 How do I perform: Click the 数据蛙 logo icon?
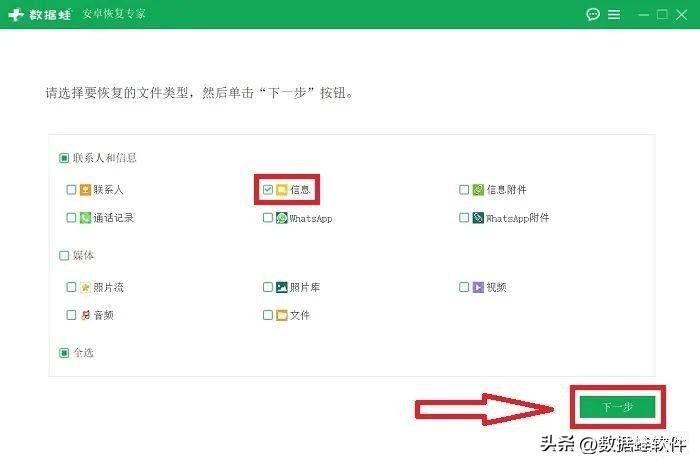[16, 14]
